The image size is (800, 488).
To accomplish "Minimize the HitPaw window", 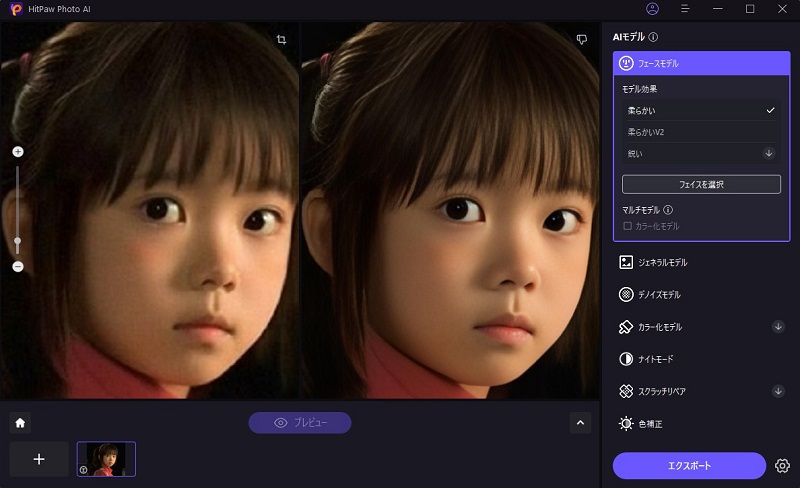I will click(x=717, y=9).
